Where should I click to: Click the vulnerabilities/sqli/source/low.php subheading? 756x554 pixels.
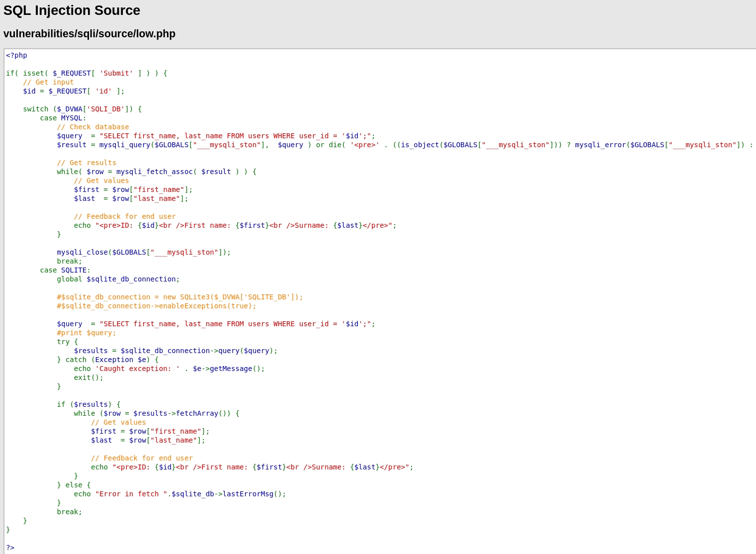point(89,34)
